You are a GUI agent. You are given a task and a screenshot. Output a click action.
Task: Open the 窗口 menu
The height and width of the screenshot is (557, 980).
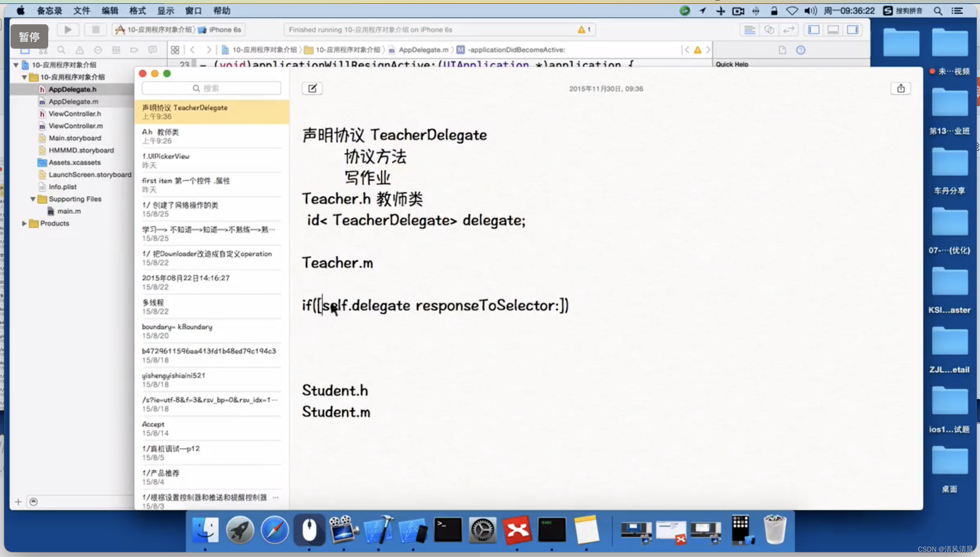coord(193,11)
